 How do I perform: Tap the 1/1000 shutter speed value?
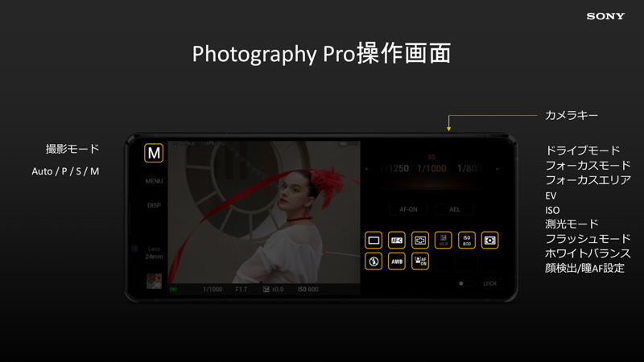tap(431, 168)
